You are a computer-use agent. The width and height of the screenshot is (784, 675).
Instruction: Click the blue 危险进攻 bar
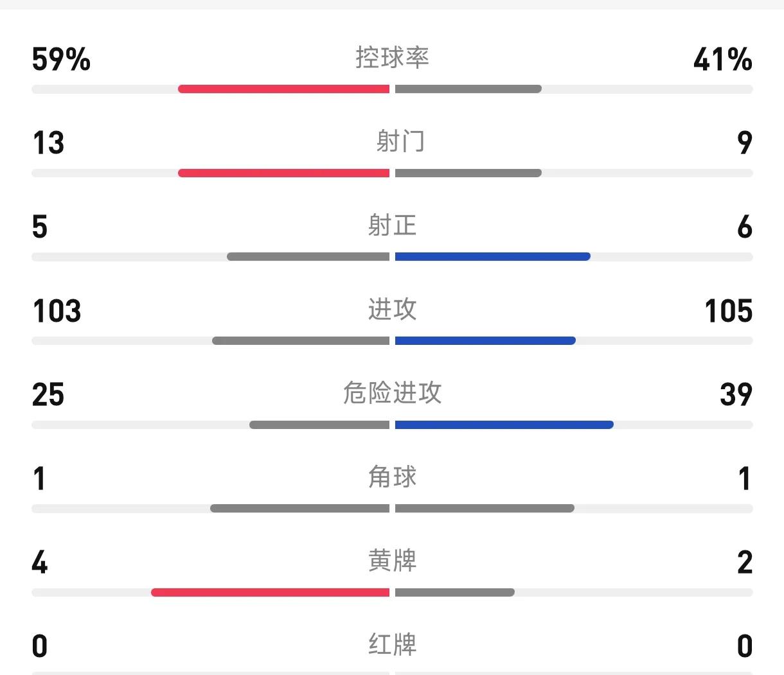point(504,425)
